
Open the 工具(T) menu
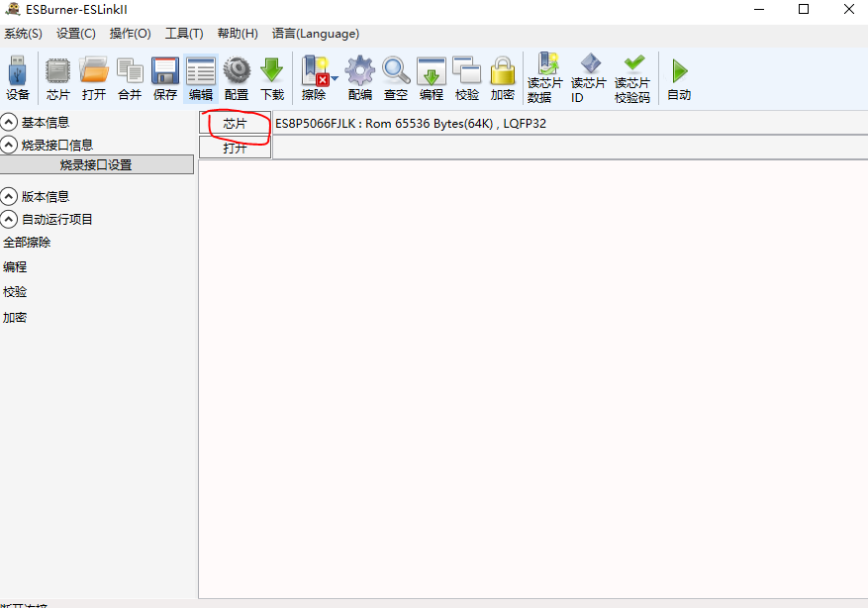184,34
